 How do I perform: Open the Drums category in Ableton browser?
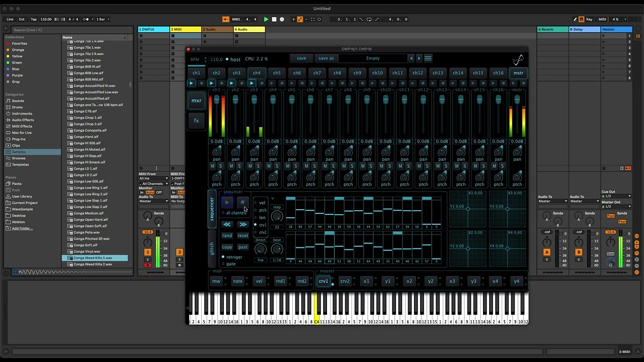[18, 107]
